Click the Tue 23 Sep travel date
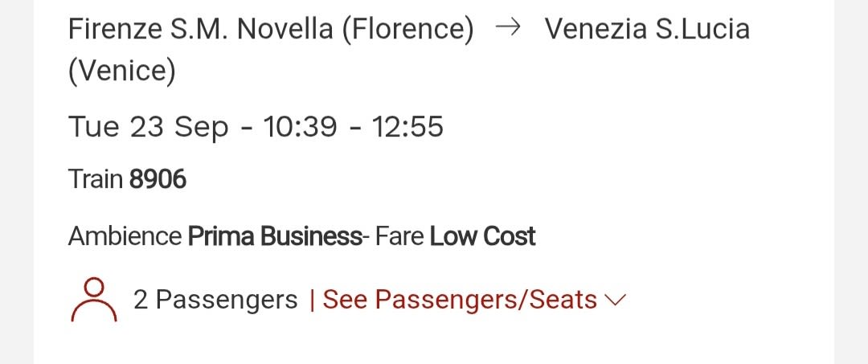Viewport: 868px width, 364px height. point(148,127)
